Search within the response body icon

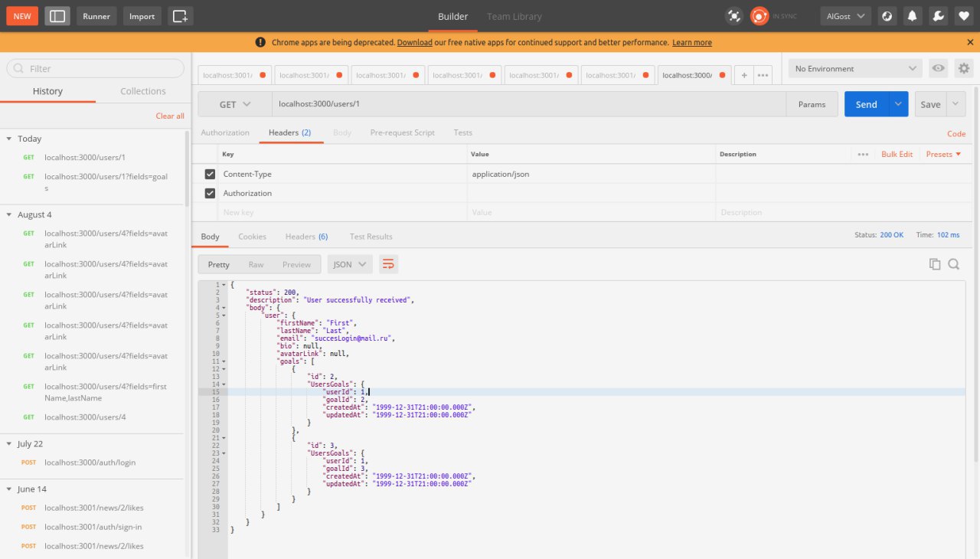click(954, 264)
